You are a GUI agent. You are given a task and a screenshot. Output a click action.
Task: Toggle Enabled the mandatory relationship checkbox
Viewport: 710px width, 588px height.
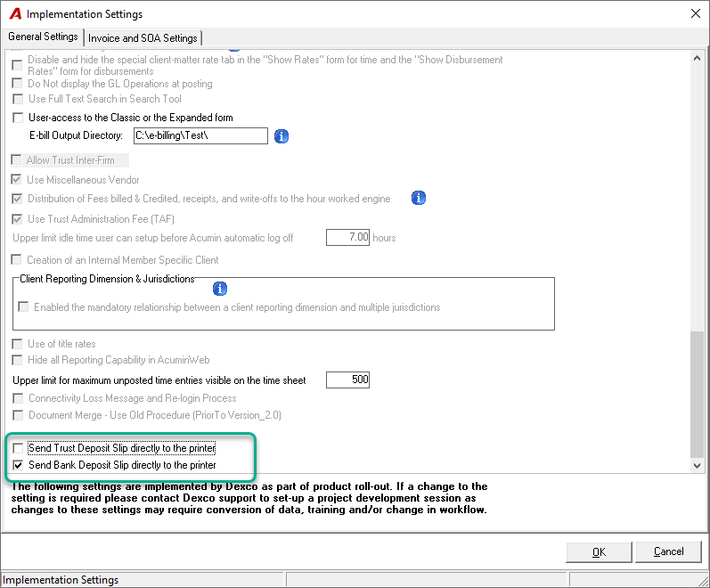[23, 307]
